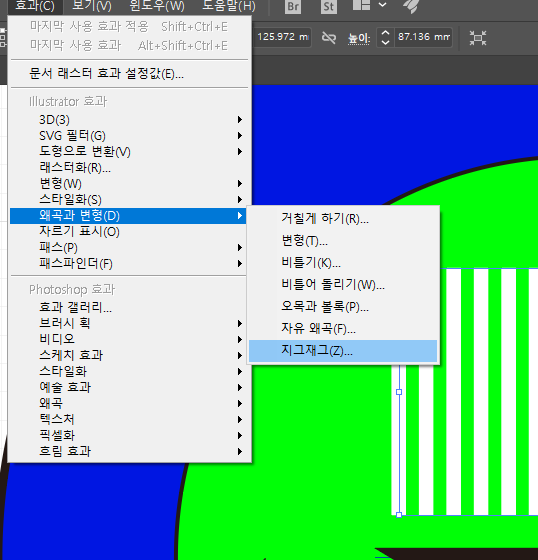Choose 비틀기(K)... effect

tap(343, 263)
